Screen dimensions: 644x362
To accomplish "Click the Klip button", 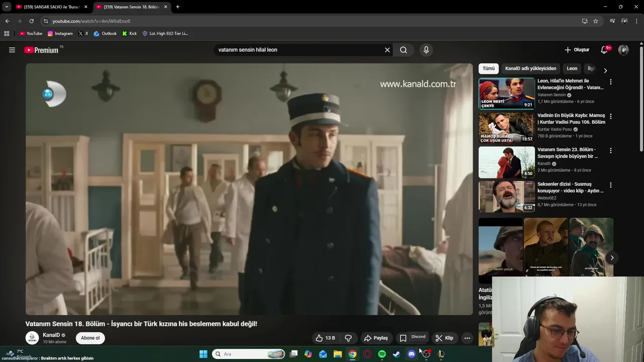I will (x=444, y=338).
